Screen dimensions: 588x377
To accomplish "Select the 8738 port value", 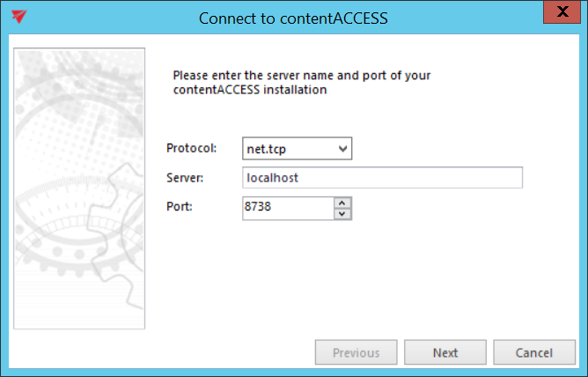I will [x=261, y=207].
